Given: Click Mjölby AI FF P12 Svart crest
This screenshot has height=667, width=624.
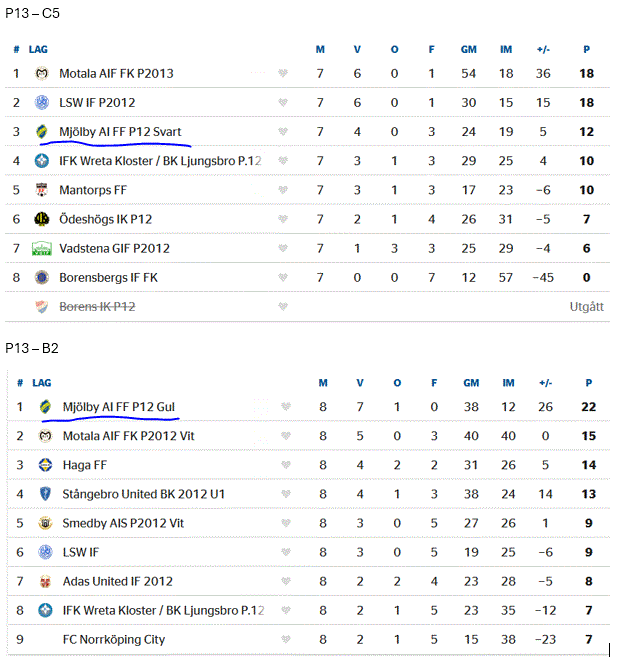Looking at the screenshot, I should (x=42, y=131).
